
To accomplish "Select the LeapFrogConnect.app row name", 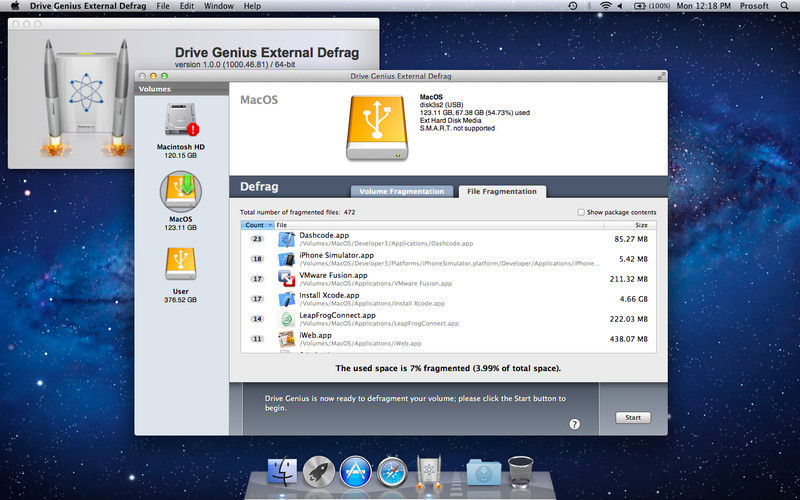I will coord(337,315).
